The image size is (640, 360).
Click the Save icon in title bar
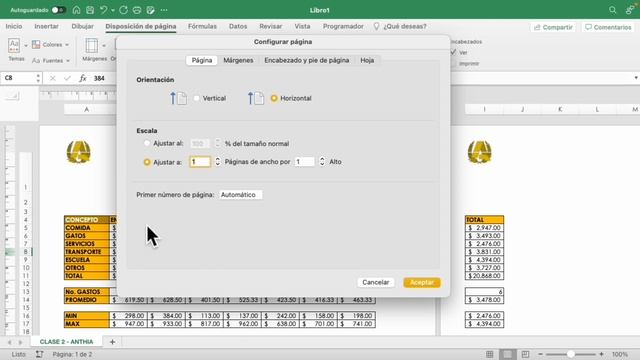(x=90, y=10)
